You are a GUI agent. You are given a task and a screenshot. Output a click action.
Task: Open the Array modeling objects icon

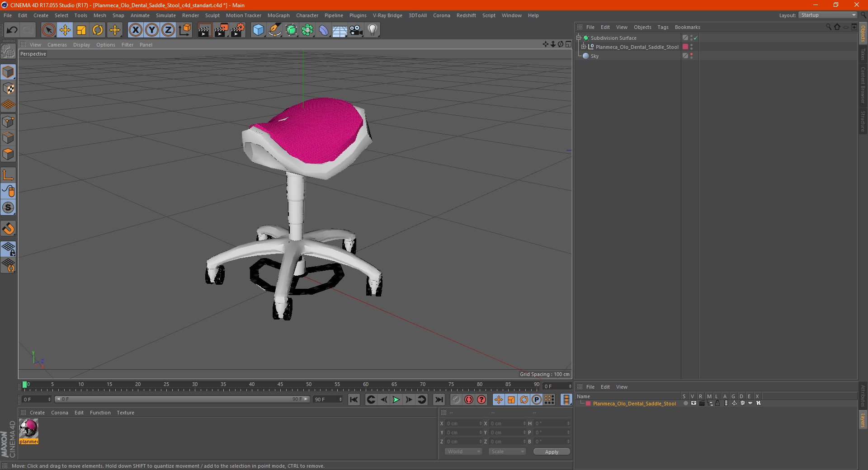coord(307,30)
